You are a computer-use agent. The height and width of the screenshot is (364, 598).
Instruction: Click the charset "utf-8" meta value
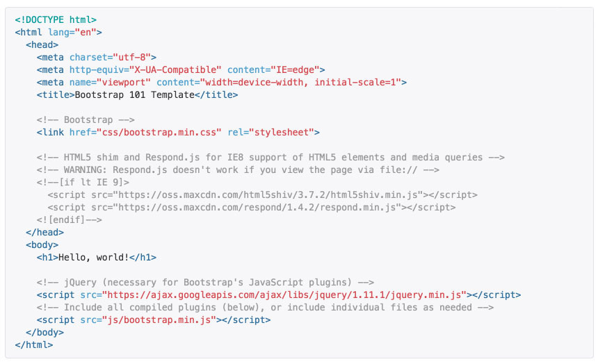(135, 57)
